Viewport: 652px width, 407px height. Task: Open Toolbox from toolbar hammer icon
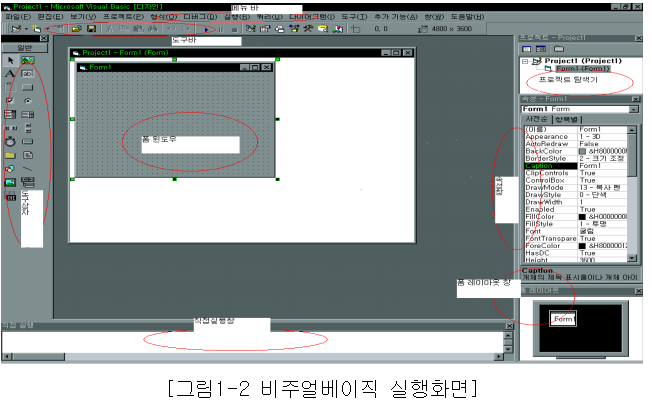point(308,29)
